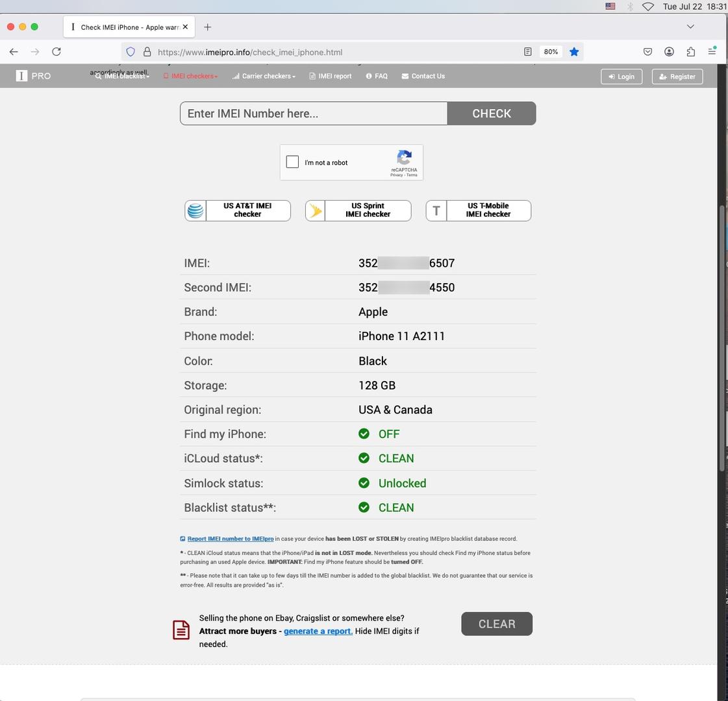Open the Contact Us menu item

click(x=423, y=76)
